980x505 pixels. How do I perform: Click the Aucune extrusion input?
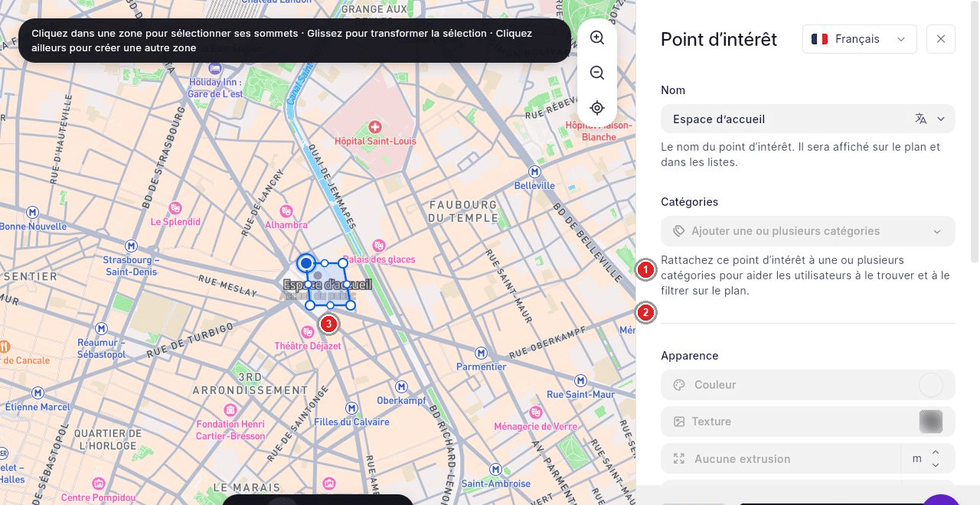point(781,459)
